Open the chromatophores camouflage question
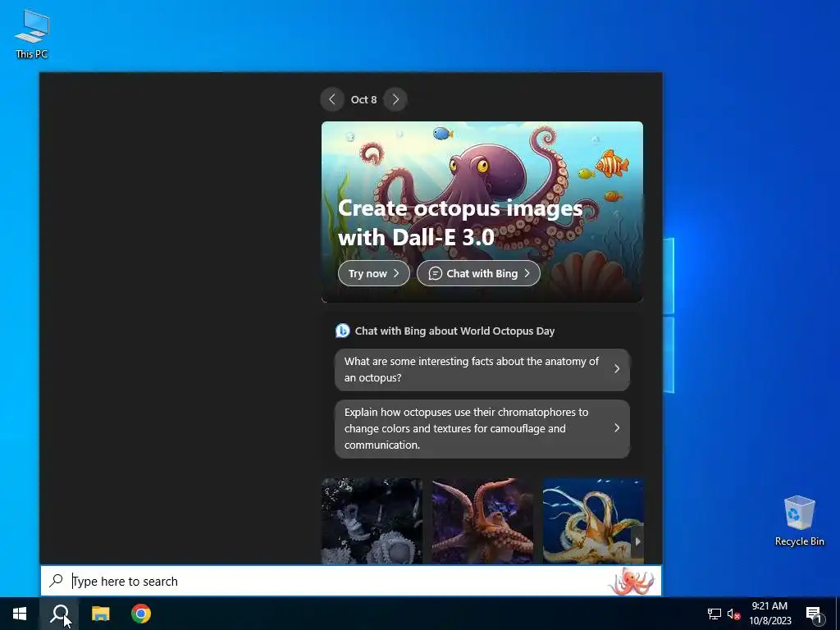 pyautogui.click(x=482, y=428)
